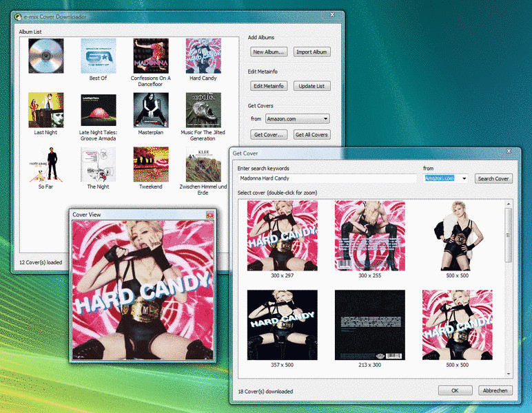The image size is (532, 413).
Task: Focus the search keywords field with Madonna Hard Candy
Action: point(327,178)
